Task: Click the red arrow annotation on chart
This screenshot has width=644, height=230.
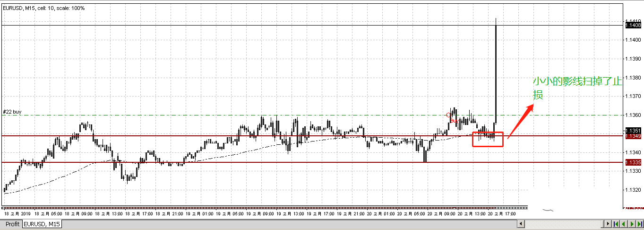Action: tap(520, 122)
